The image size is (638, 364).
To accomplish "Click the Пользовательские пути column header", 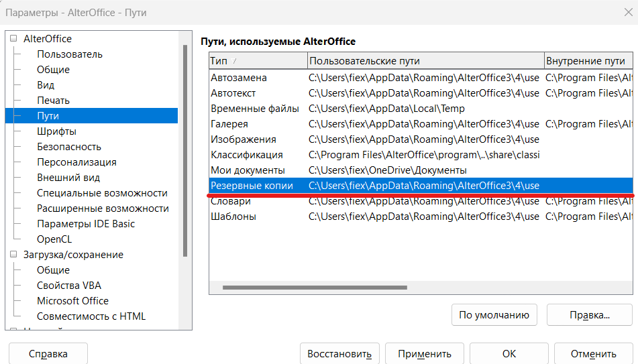I will pos(425,61).
